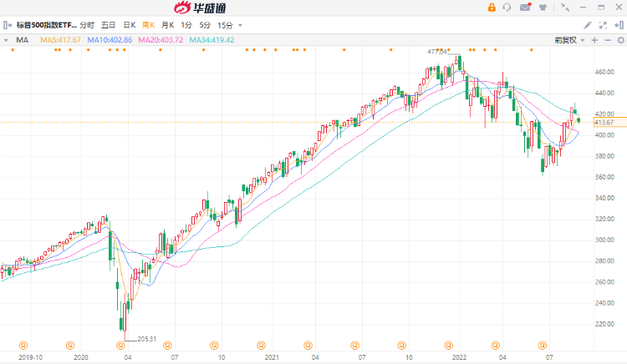Open the mail messages icon
Viewport: 627px width, 364px height.
[x=525, y=7]
